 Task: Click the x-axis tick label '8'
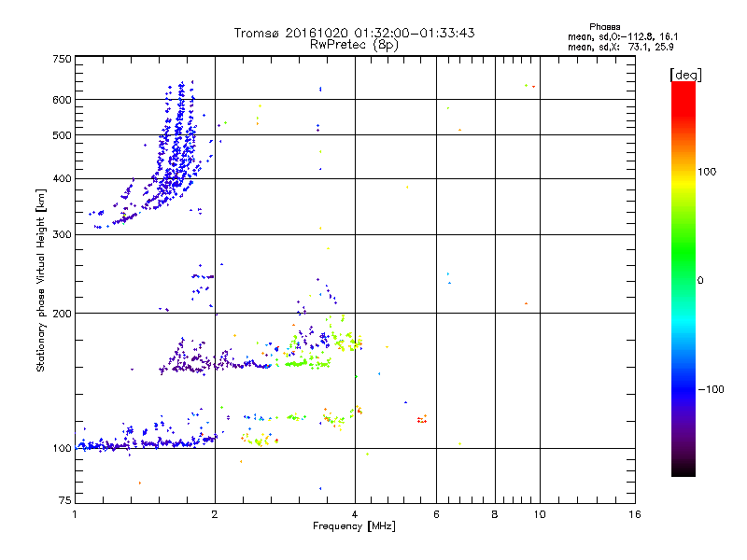495,514
